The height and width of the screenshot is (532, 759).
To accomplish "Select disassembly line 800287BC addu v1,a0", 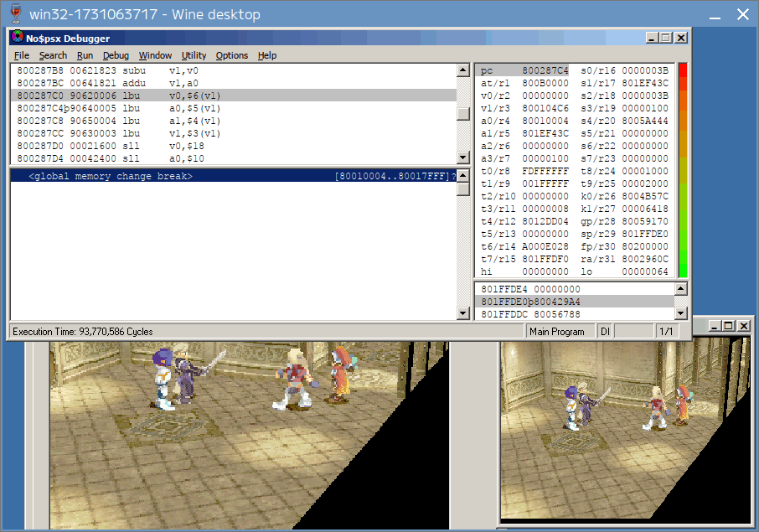I will 234,83.
